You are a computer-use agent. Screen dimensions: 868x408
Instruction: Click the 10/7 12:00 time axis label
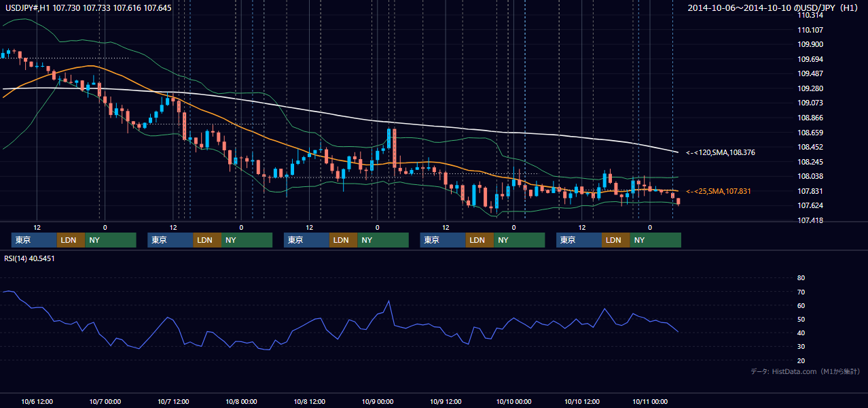coord(173,402)
